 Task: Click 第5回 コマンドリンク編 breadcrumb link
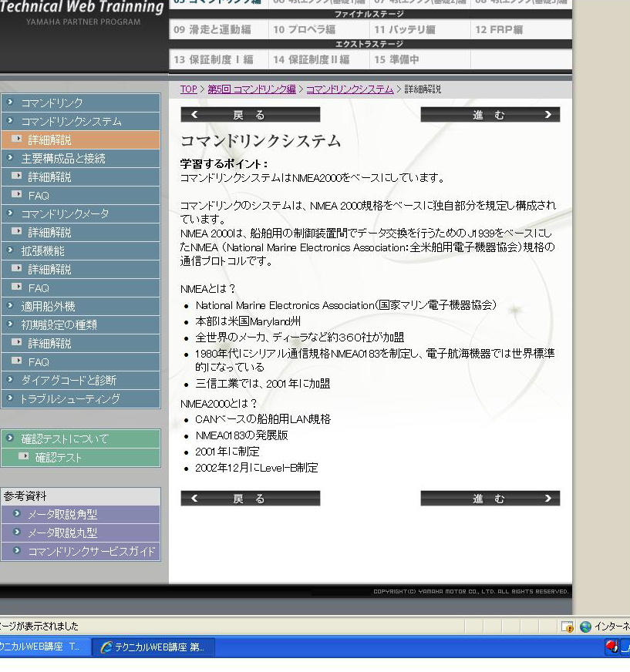click(251, 89)
